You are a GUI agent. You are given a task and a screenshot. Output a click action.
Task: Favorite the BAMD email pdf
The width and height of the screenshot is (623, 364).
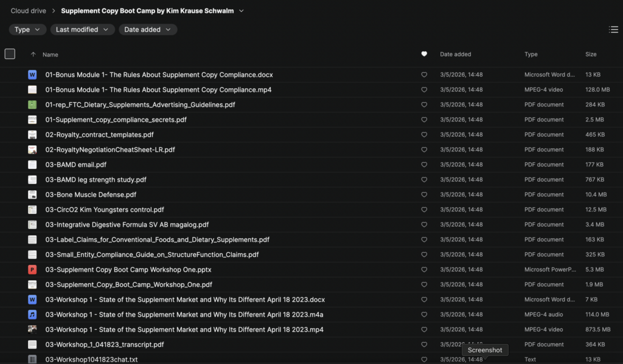[424, 165]
